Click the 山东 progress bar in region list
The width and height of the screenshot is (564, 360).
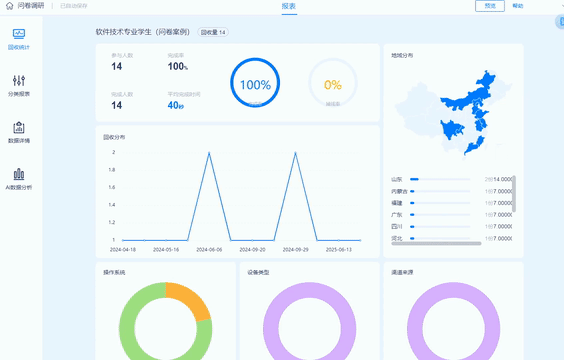click(440, 179)
